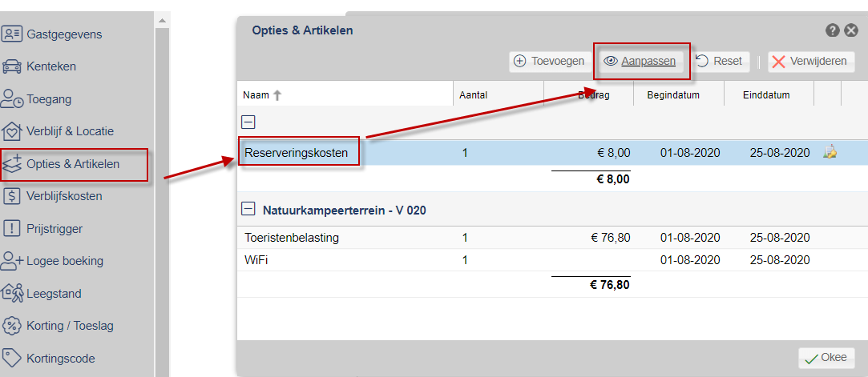Click the edit icon on Reserveringskosten row
The width and height of the screenshot is (868, 377).
point(830,152)
